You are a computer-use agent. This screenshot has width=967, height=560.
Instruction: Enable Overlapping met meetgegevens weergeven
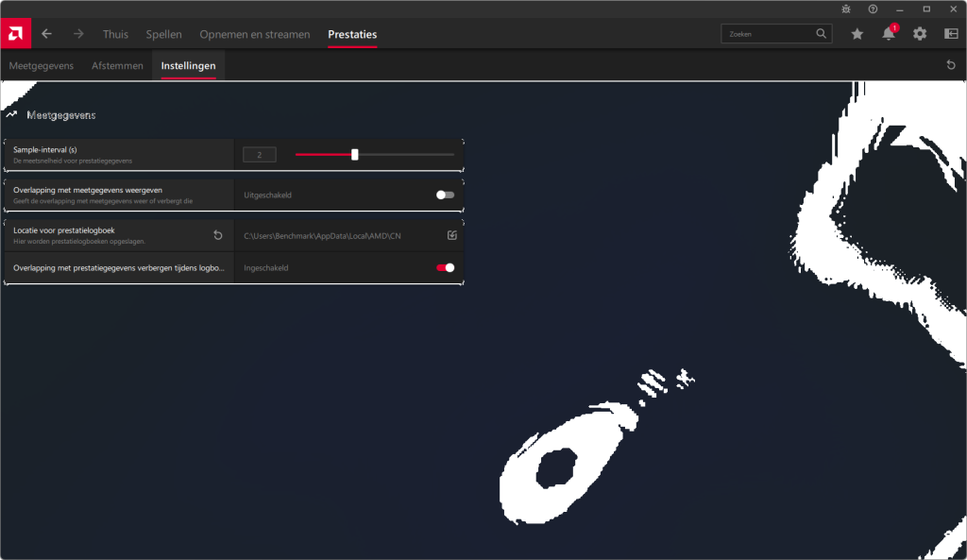tap(445, 195)
